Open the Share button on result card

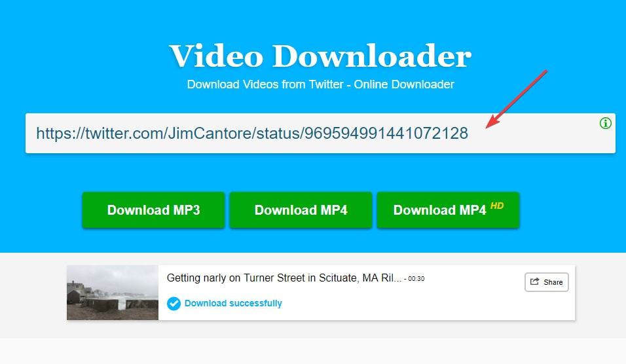(546, 282)
